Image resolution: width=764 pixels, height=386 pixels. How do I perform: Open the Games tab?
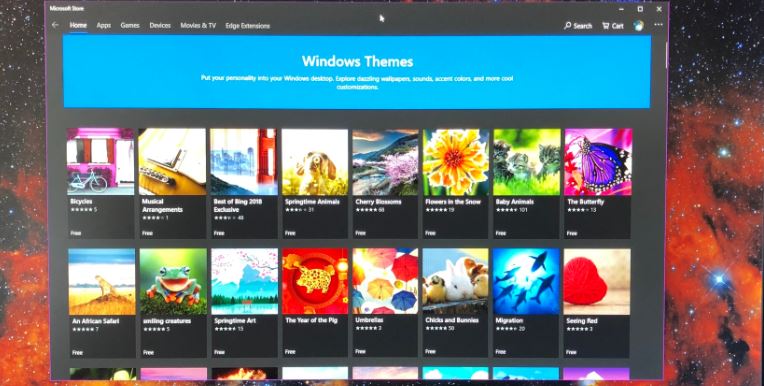(x=130, y=25)
